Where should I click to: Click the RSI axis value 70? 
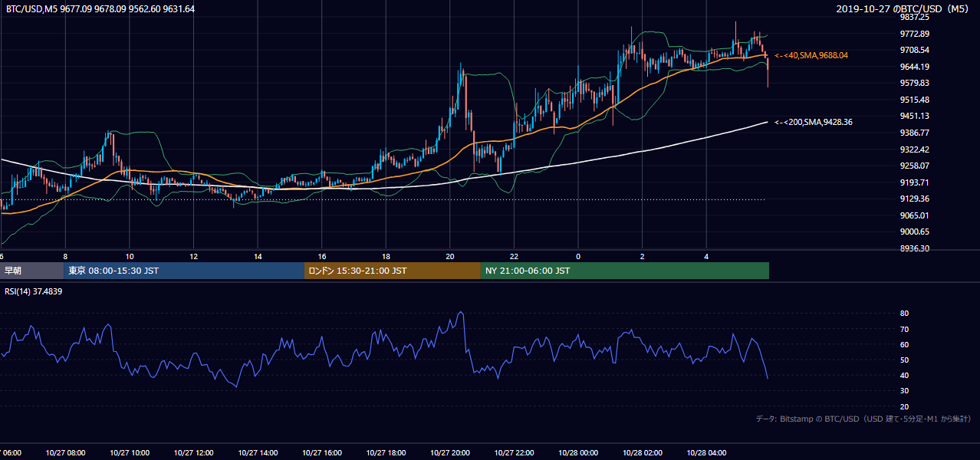click(x=905, y=329)
